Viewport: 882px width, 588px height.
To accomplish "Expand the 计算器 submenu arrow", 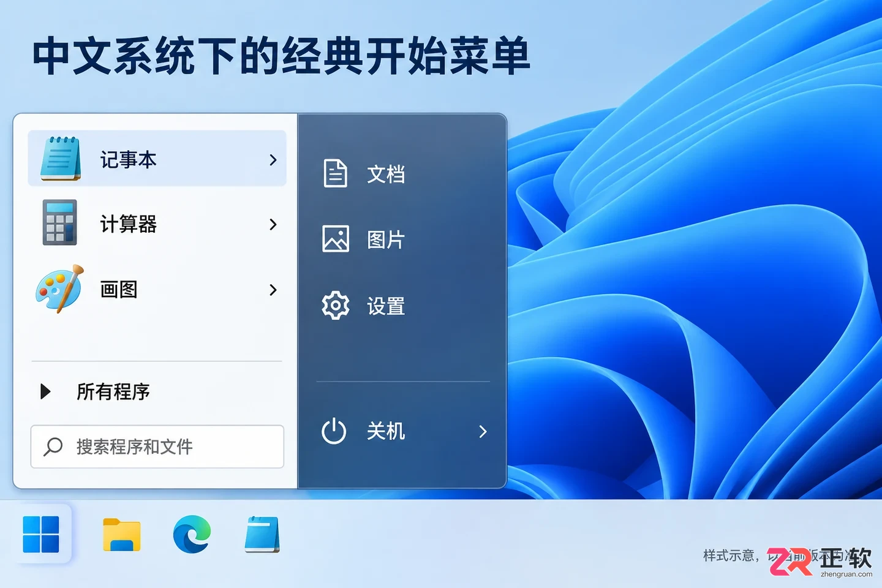I will (x=273, y=224).
